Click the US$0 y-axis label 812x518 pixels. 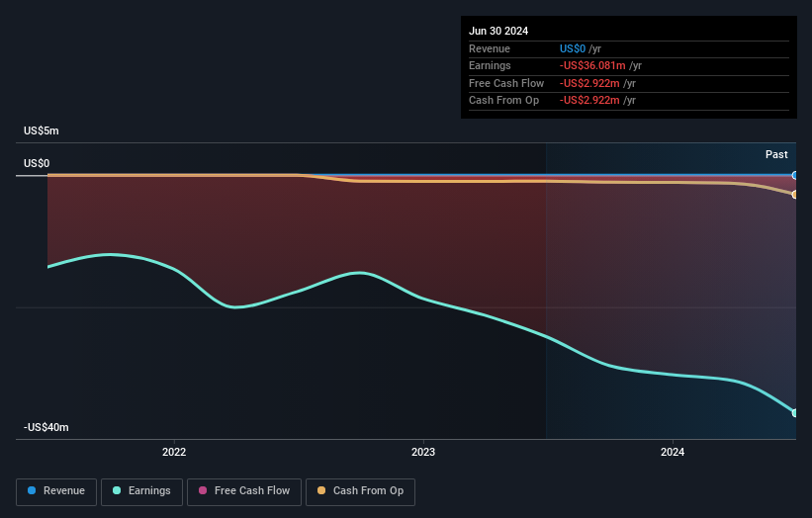tap(37, 163)
